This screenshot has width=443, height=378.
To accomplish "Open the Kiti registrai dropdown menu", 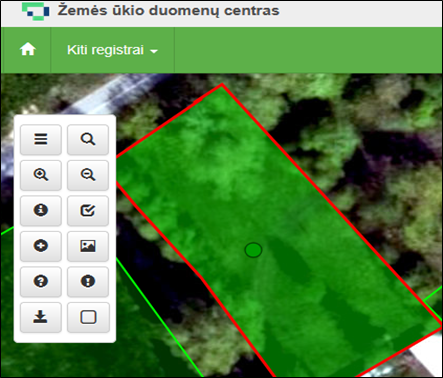I will (112, 50).
